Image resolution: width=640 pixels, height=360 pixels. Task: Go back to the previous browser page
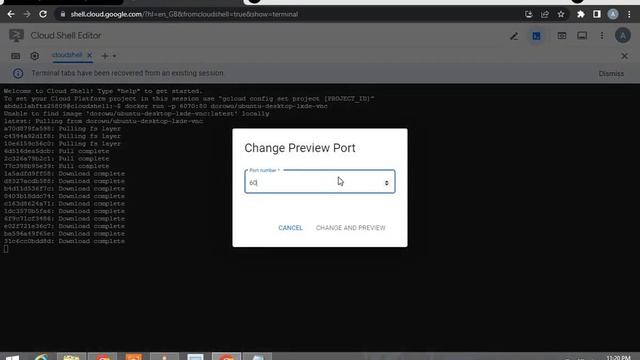11,14
